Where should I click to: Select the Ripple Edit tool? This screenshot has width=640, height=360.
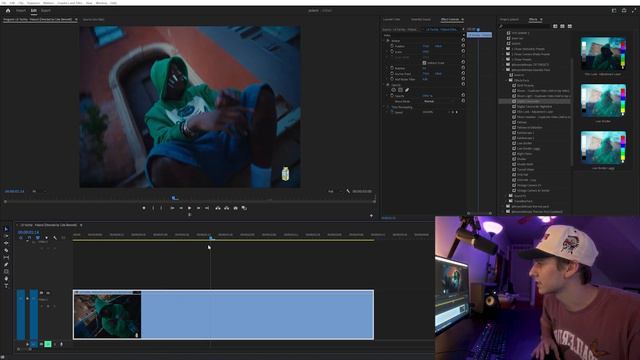[6, 243]
